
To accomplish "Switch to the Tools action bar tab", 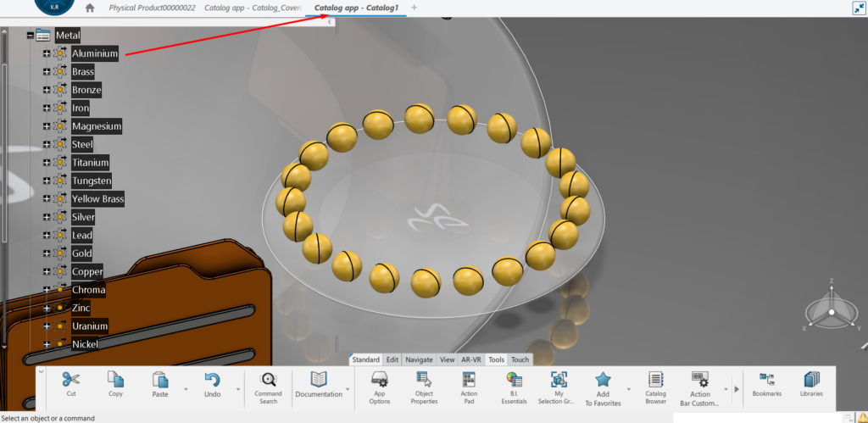I will [496, 359].
